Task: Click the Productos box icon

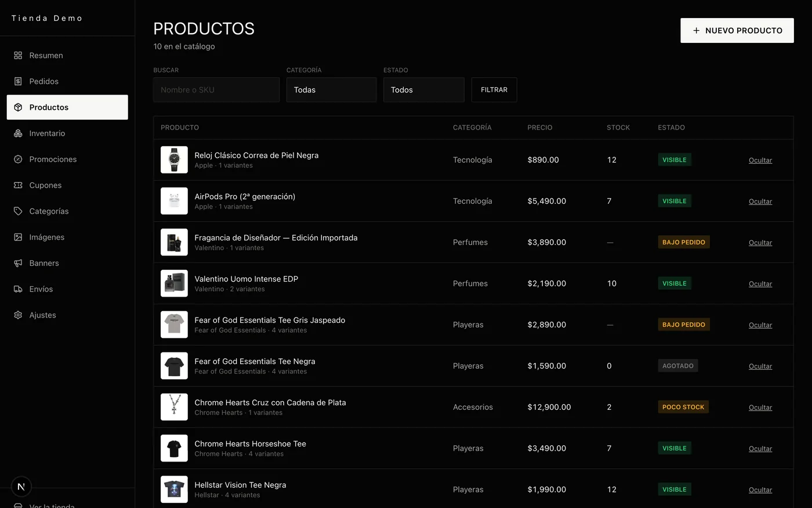Action: (18, 107)
